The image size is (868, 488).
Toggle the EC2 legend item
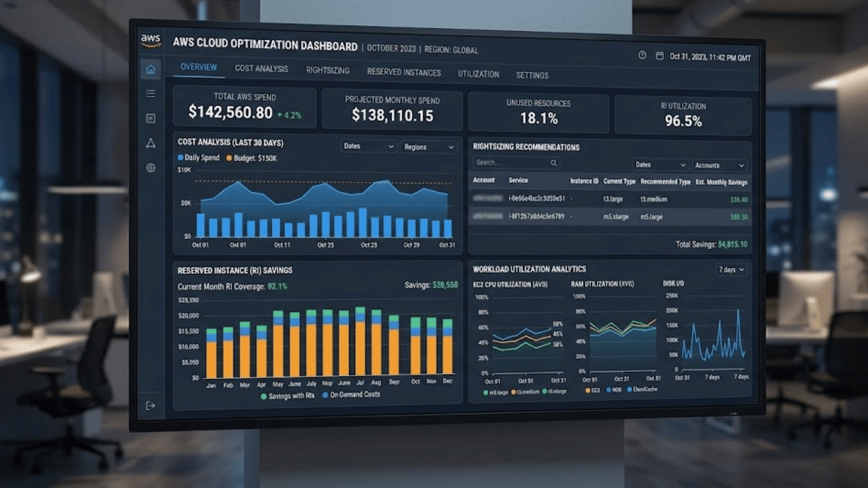click(x=593, y=390)
